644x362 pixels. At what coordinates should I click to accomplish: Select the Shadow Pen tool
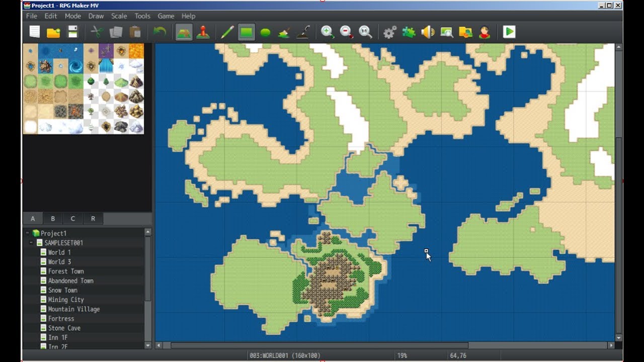click(x=303, y=32)
